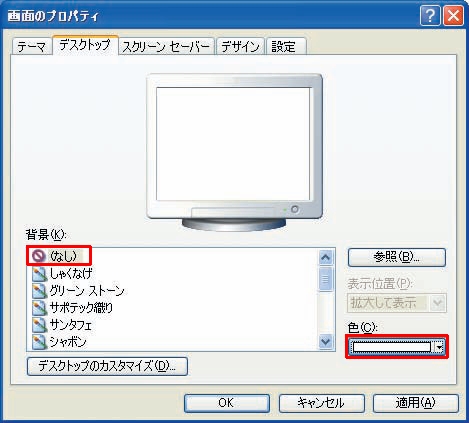Open the デザイン tab
The height and width of the screenshot is (423, 469).
tap(240, 47)
